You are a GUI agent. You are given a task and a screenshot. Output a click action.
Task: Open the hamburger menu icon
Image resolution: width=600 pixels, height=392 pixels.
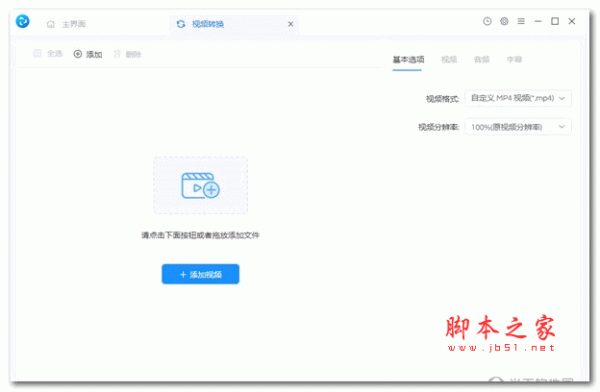click(x=521, y=21)
